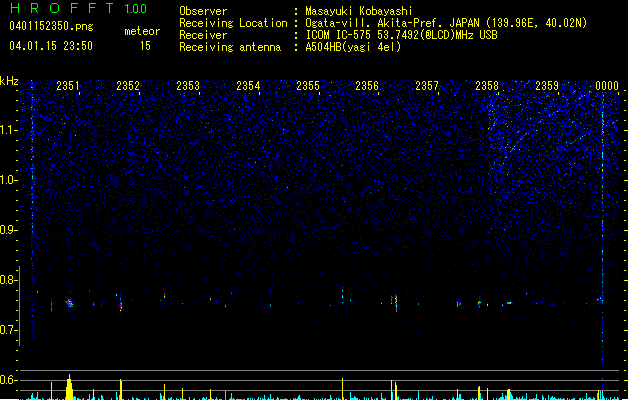Click the date stamp 04.01.15 23:50
This screenshot has width=629, height=400.
pos(51,46)
